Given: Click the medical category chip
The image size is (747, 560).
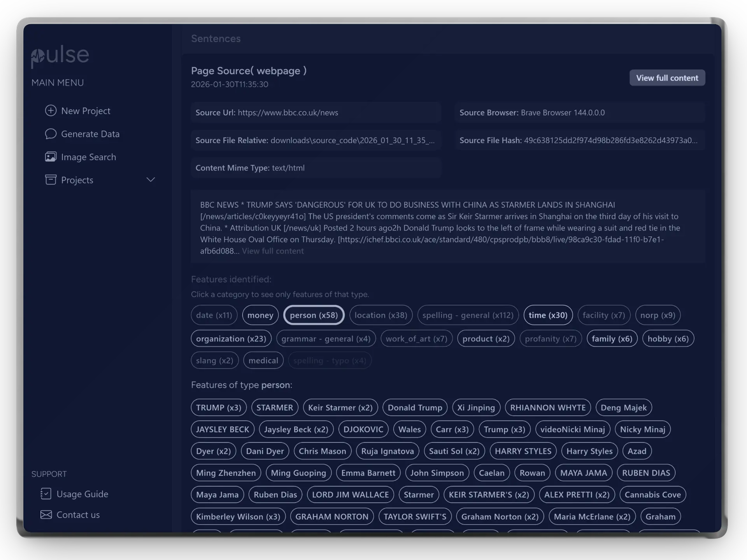Looking at the screenshot, I should (x=263, y=360).
